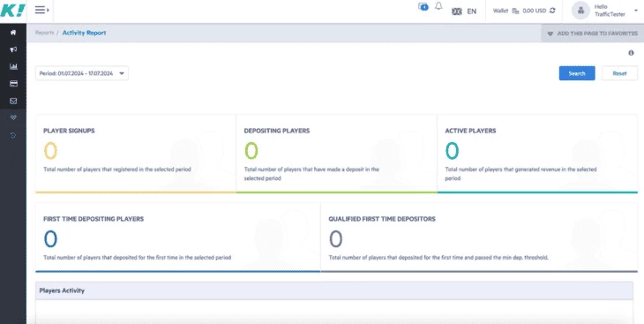Add this page to favorites
The image size is (644, 324).
[592, 34]
